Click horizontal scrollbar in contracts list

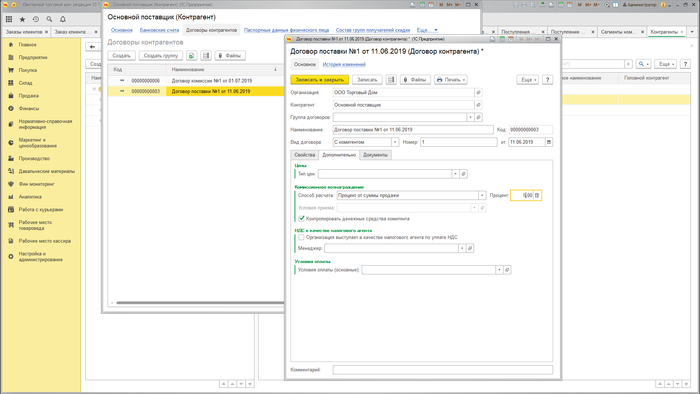200,303
